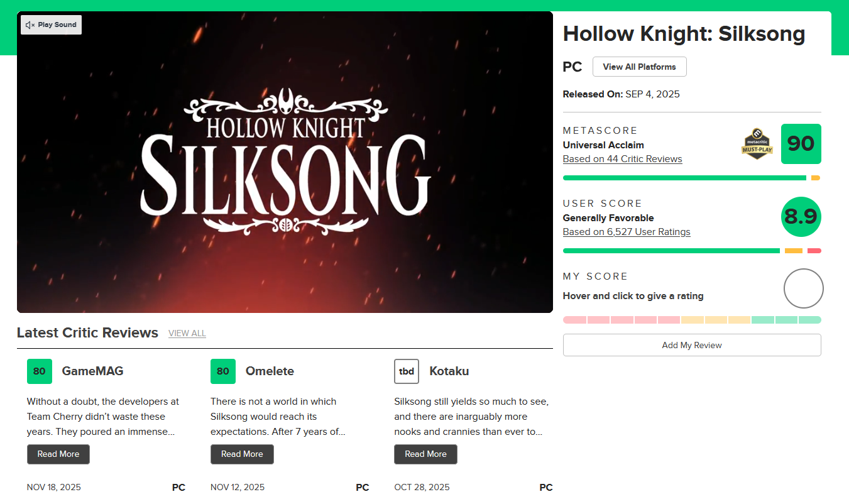Image resolution: width=849 pixels, height=504 pixels.
Task: Click Kotaku's tbd score badge
Action: coord(407,371)
